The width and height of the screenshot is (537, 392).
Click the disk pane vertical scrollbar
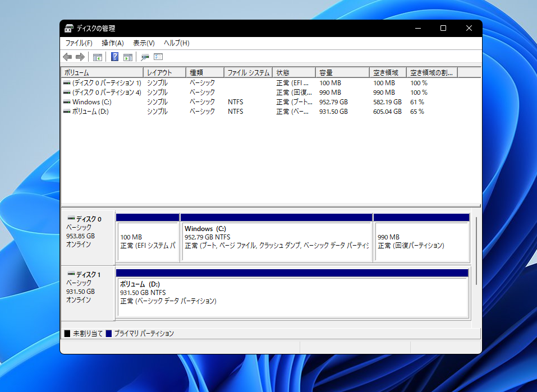pos(476,251)
